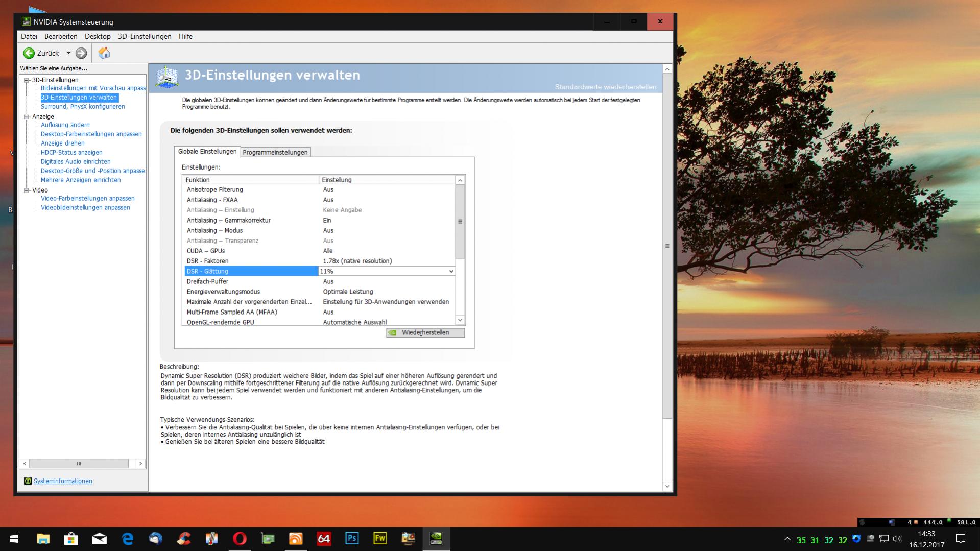This screenshot has height=551, width=980.
Task: Launch Photoshop from the taskbar
Action: [x=352, y=539]
